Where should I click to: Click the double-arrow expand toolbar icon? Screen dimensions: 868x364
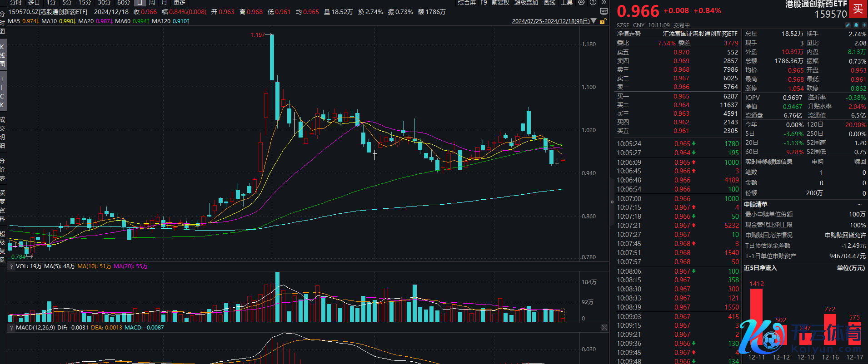pos(604,2)
